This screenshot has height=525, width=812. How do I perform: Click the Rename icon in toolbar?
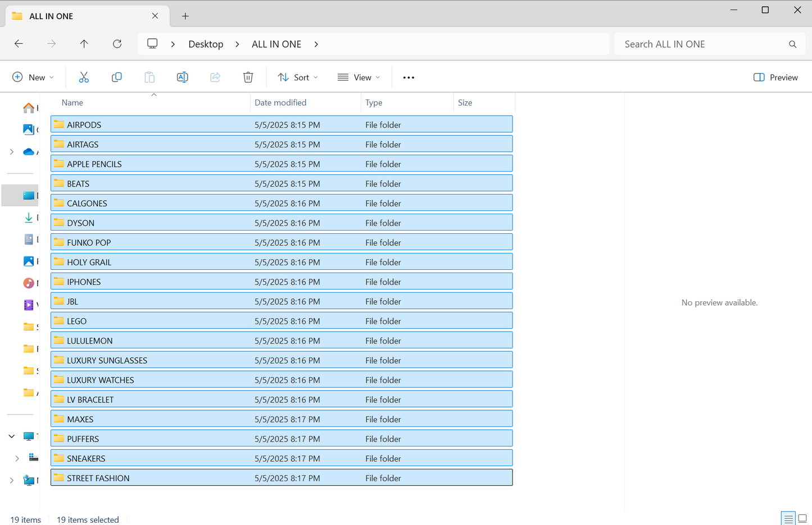(182, 78)
